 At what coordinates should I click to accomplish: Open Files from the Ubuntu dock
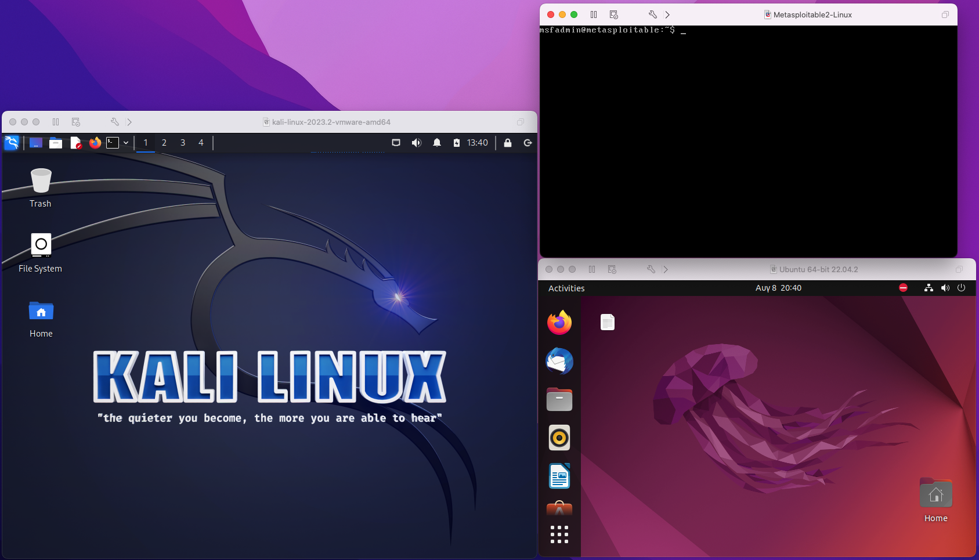pyautogui.click(x=559, y=399)
